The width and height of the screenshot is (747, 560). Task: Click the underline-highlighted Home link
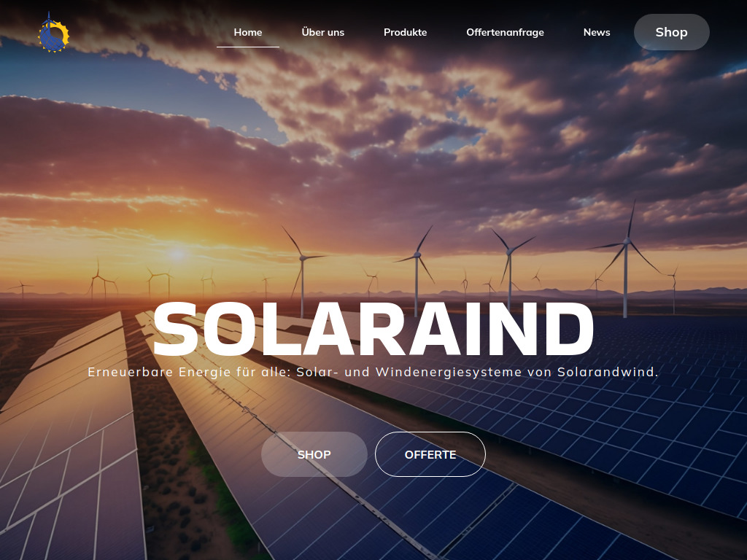tap(247, 32)
